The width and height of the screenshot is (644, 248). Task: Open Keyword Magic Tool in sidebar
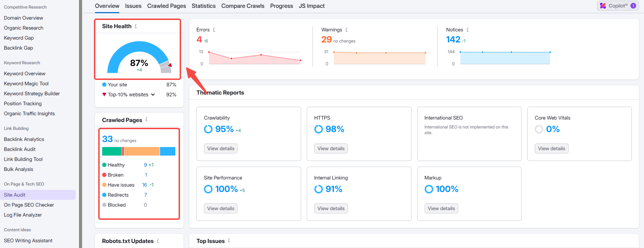[26, 83]
